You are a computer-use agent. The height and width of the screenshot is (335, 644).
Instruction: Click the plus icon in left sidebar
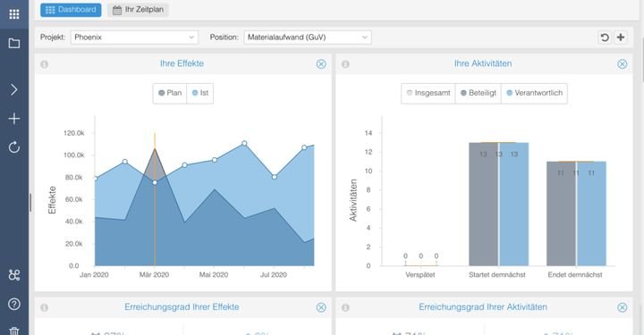(x=14, y=119)
